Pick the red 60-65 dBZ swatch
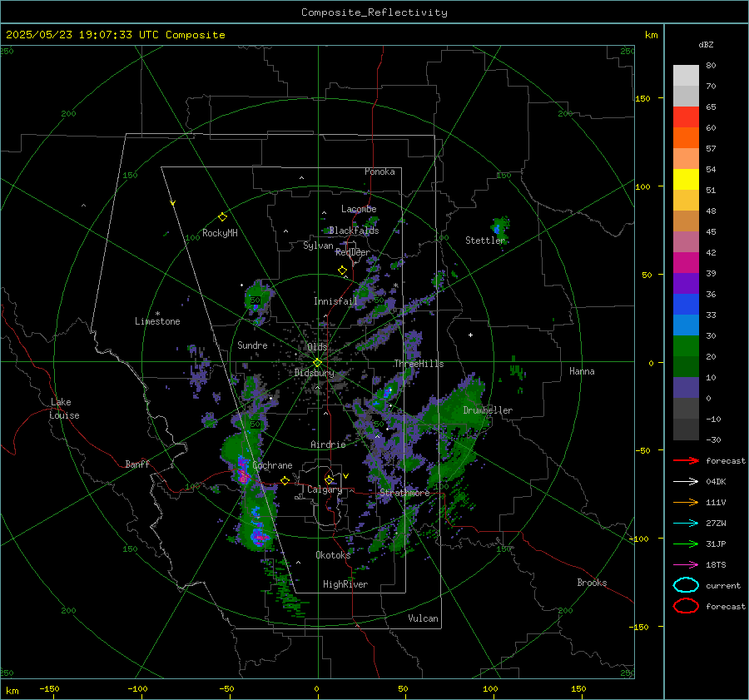This screenshot has width=749, height=700. tap(686, 117)
